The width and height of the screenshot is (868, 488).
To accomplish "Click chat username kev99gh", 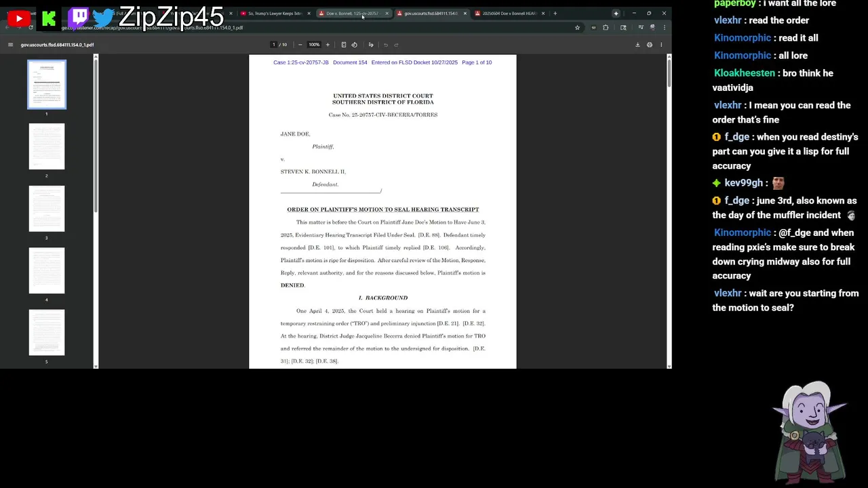I will pos(743,183).
